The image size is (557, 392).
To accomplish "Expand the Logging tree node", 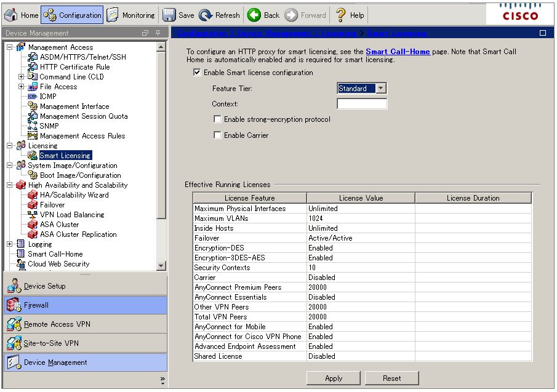I will [10, 244].
